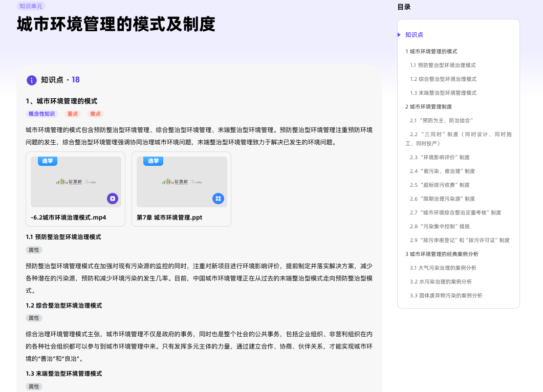
Task: Select 3 城市环境管理的经典案例分析 in the catalog
Action: tap(442, 254)
